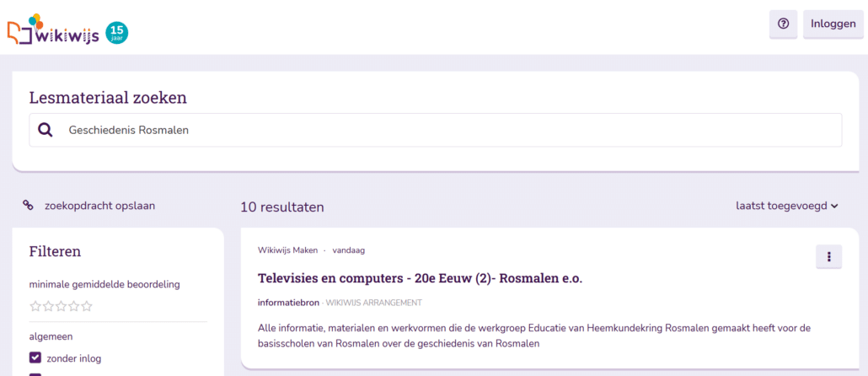Screen dimensions: 868x376
Task: Click the magnifying glass search icon
Action: pos(46,130)
